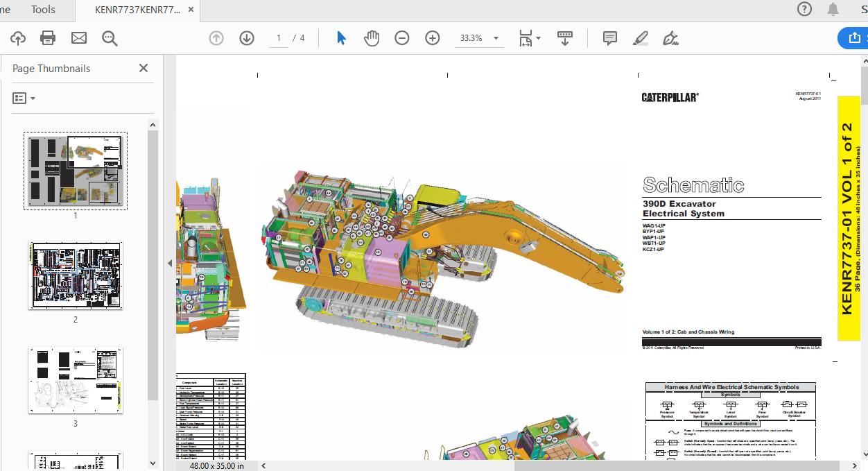The width and height of the screenshot is (868, 471).
Task: Collapse the left navigation pane arrow
Action: click(169, 264)
